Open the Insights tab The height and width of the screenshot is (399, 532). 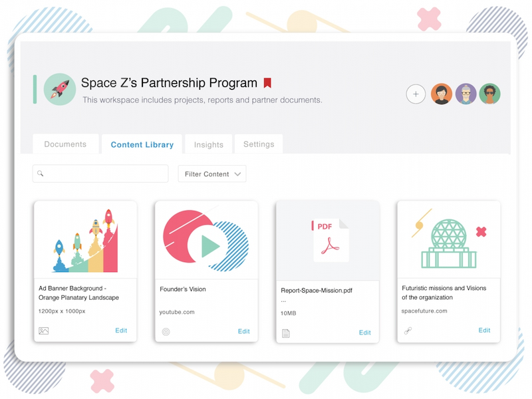click(x=208, y=144)
